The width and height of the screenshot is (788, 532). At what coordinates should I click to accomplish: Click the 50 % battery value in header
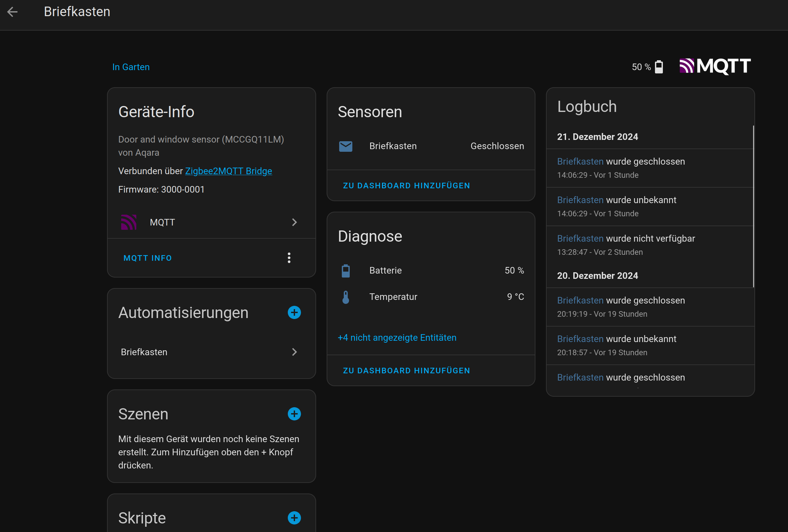point(641,67)
